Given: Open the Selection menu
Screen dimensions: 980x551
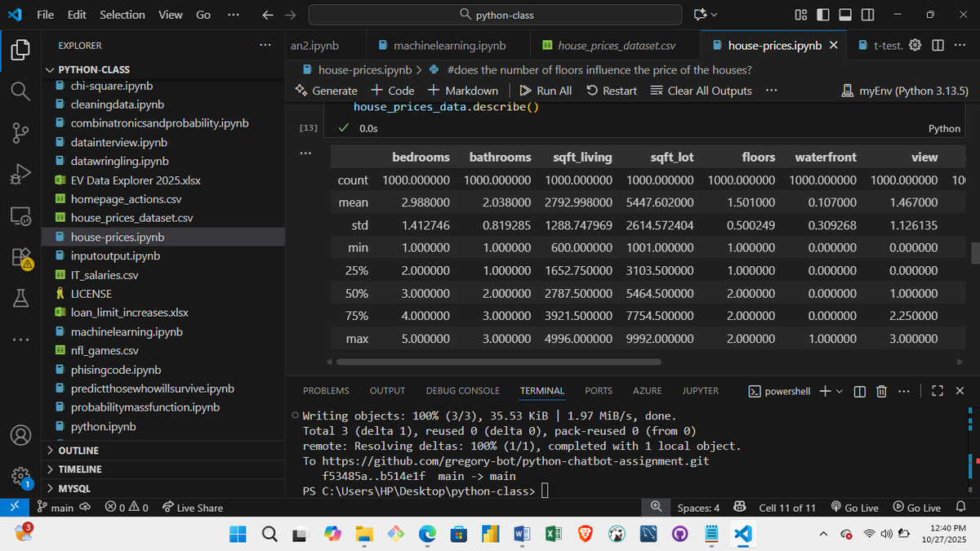Looking at the screenshot, I should click(122, 15).
